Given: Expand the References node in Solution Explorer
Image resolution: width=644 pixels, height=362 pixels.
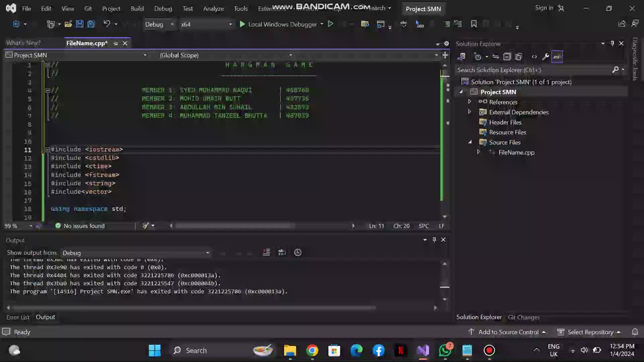Looking at the screenshot, I should [469, 102].
